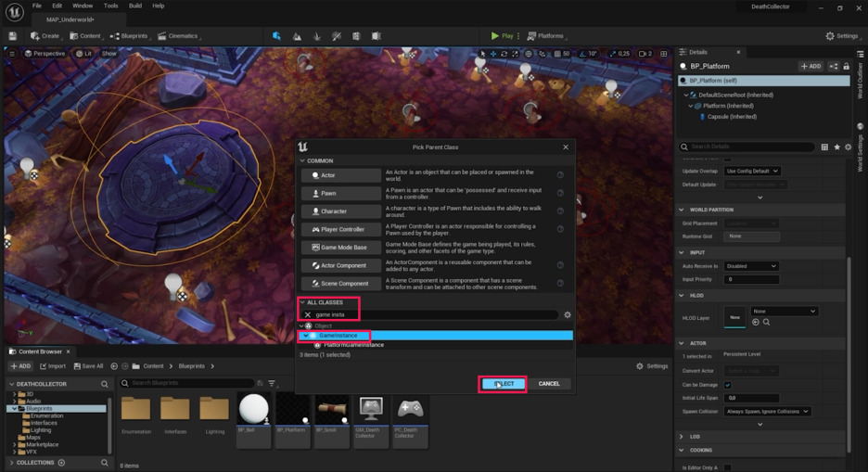Screen dimensions: 868x472
Task: Click Cancel in Pick Parent Class
Action: tap(549, 384)
